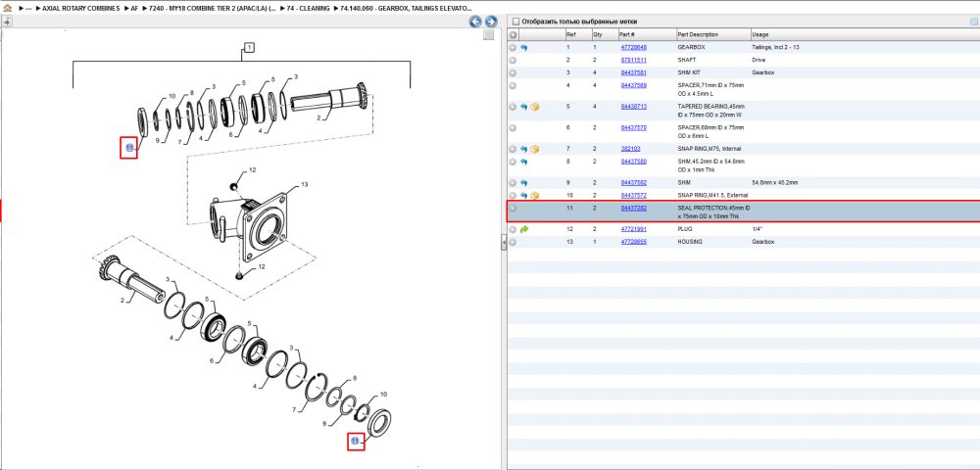Screen dimensions: 980x470
Task: Click the box icon on part 84437572 row
Action: point(534,196)
